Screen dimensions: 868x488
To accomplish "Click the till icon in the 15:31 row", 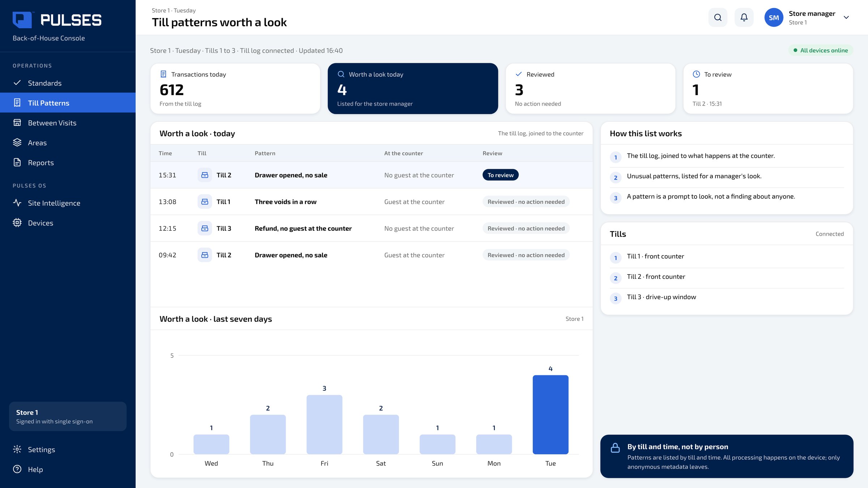I will coord(205,175).
